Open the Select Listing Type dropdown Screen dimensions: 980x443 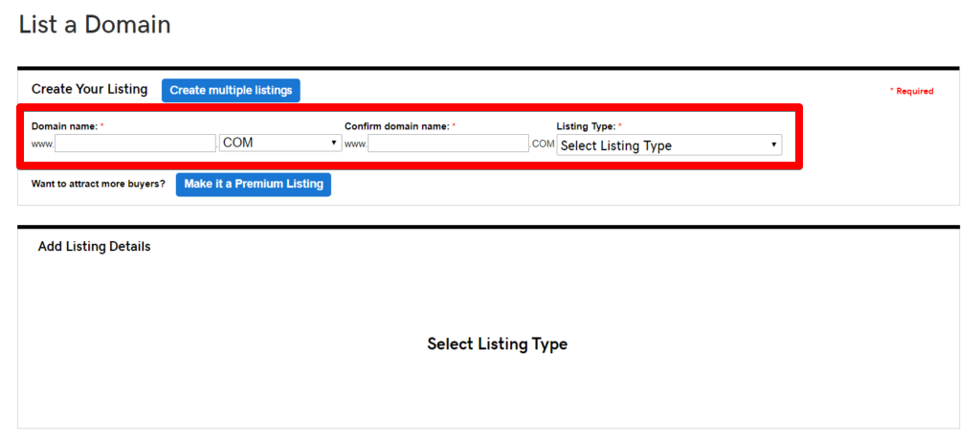coord(669,145)
